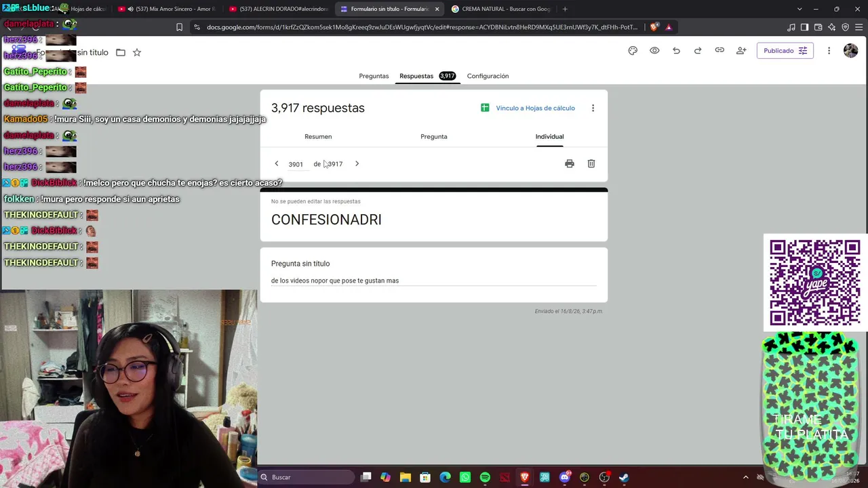This screenshot has height=488, width=868.
Task: Switch to the Mix Amor Sincero YouTube tab
Action: 167,9
